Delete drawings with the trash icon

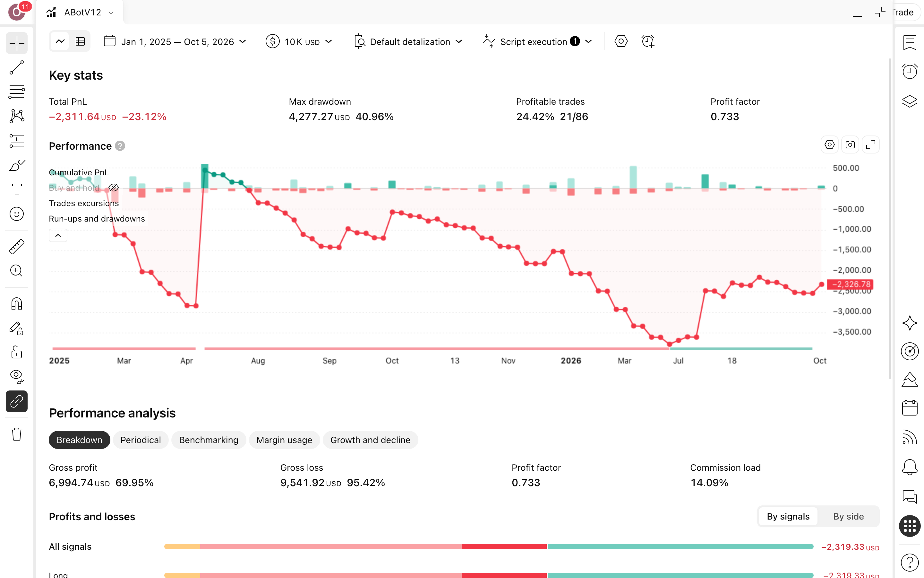click(17, 434)
